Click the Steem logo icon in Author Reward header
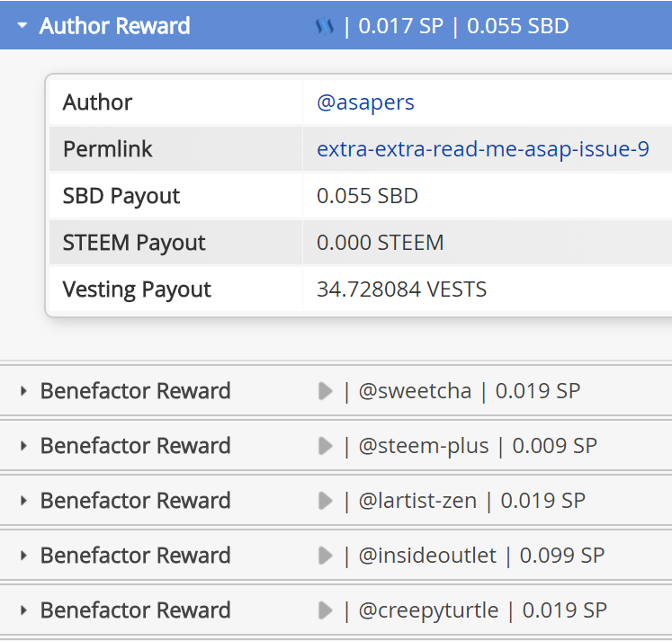The width and height of the screenshot is (672, 641). click(x=324, y=26)
